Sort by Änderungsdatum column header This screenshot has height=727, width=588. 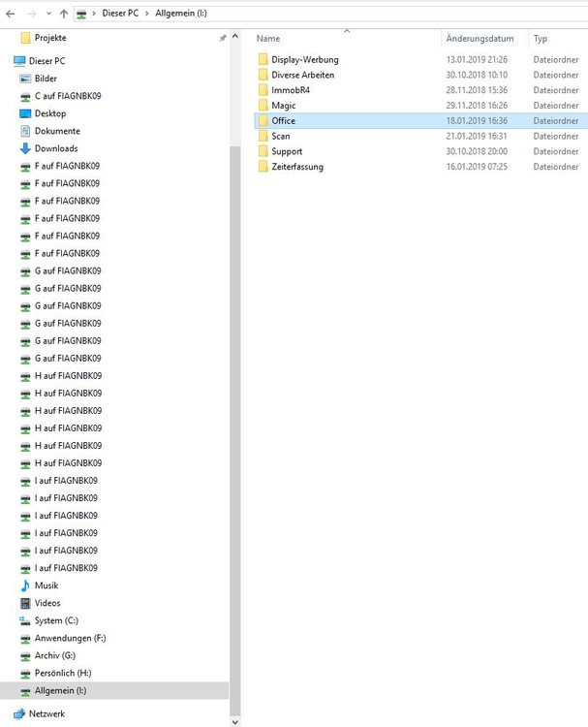480,39
